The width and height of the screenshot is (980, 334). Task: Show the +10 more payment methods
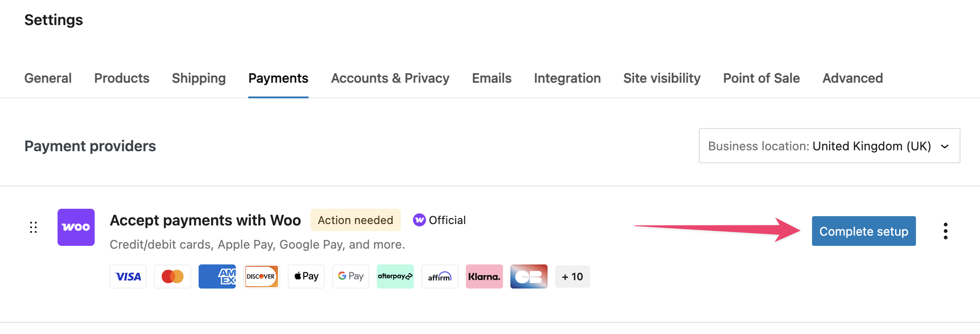(x=572, y=276)
